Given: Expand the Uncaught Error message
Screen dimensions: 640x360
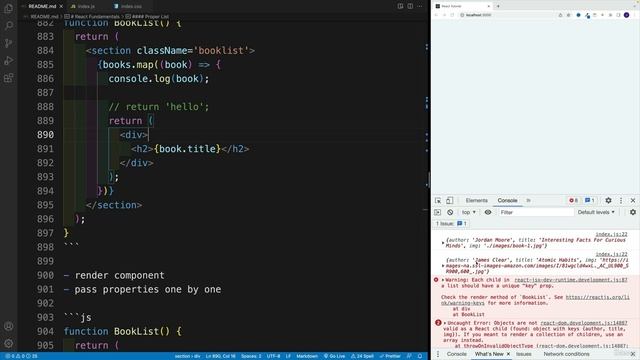Looking at the screenshot, I should 445,323.
